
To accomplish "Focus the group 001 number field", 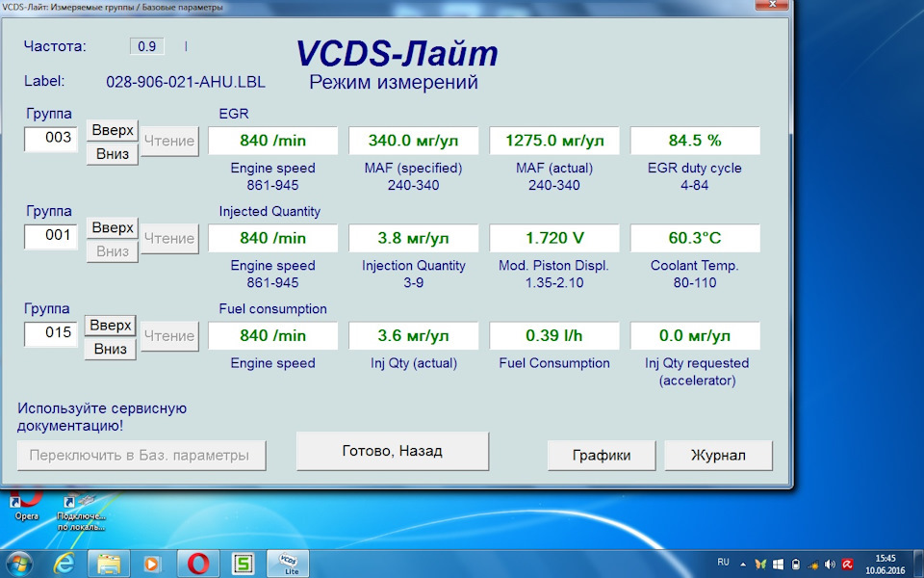I will coord(51,237).
